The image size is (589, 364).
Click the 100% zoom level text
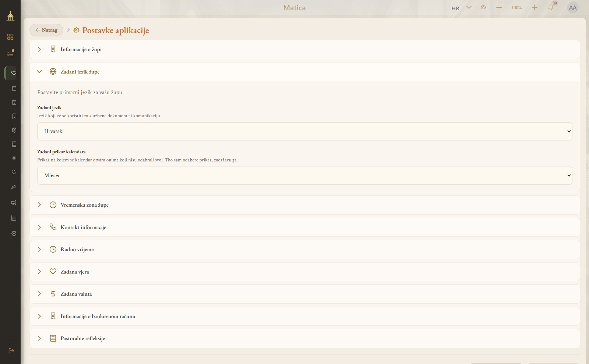(x=517, y=8)
